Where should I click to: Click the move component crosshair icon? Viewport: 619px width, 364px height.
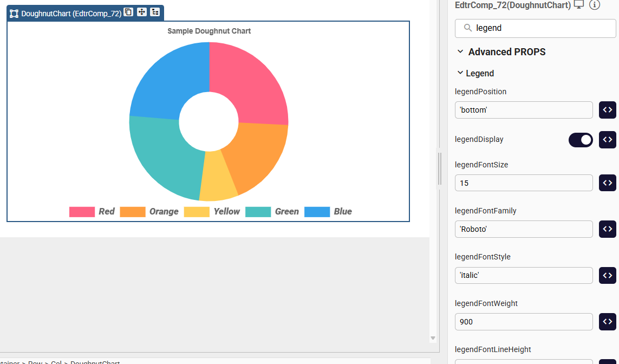click(x=142, y=12)
